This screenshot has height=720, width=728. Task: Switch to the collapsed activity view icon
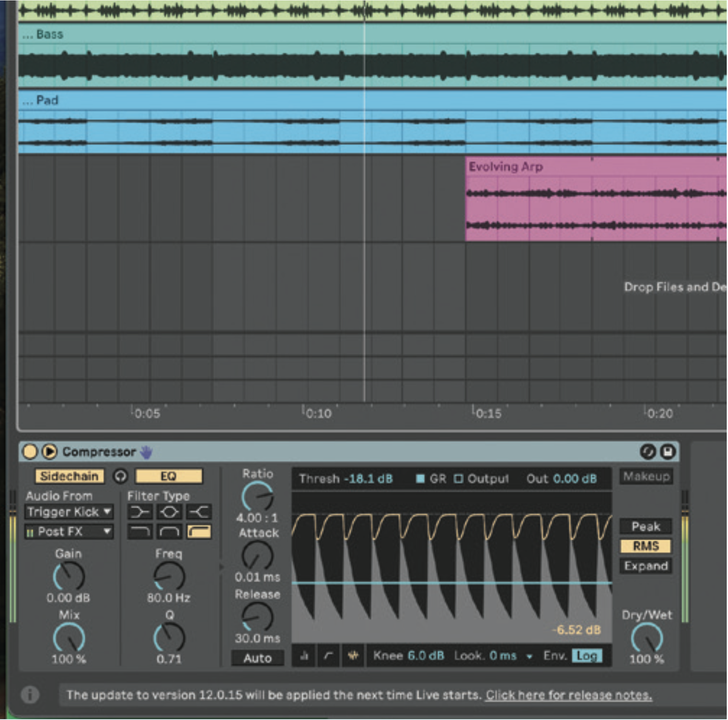coord(305,656)
